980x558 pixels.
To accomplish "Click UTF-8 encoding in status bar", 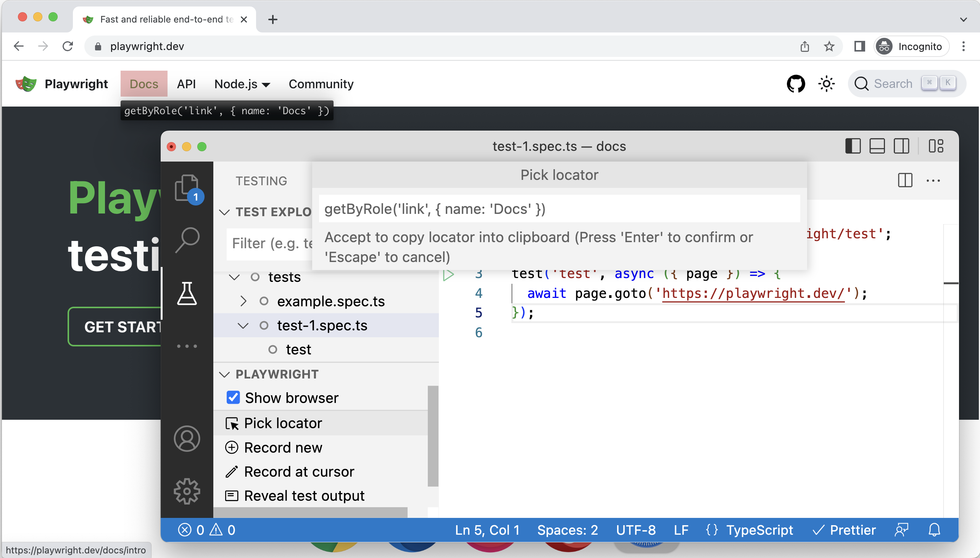I will click(635, 530).
